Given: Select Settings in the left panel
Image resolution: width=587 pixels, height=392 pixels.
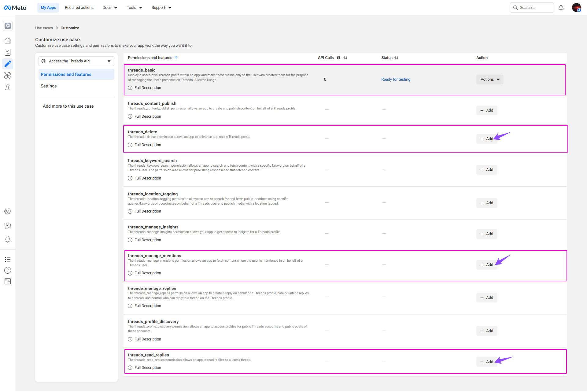Looking at the screenshot, I should click(x=49, y=86).
